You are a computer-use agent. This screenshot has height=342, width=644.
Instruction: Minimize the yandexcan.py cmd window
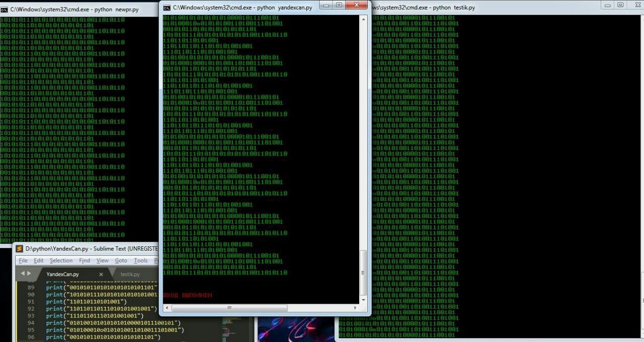326,5
